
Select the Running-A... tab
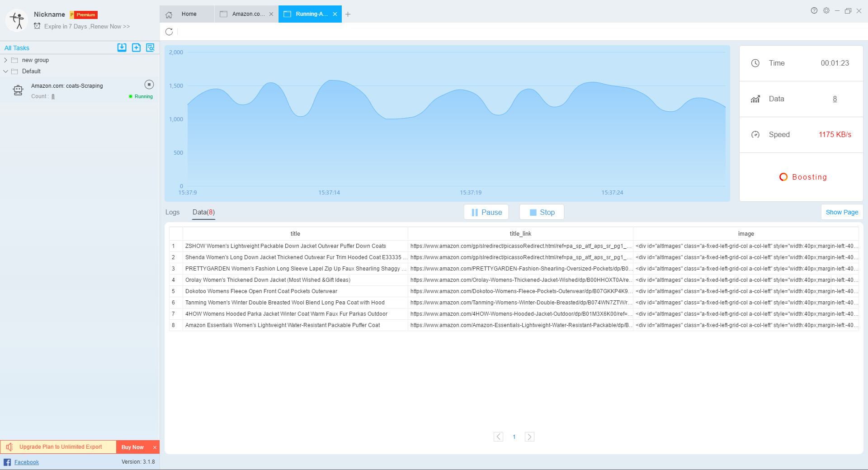coord(310,14)
